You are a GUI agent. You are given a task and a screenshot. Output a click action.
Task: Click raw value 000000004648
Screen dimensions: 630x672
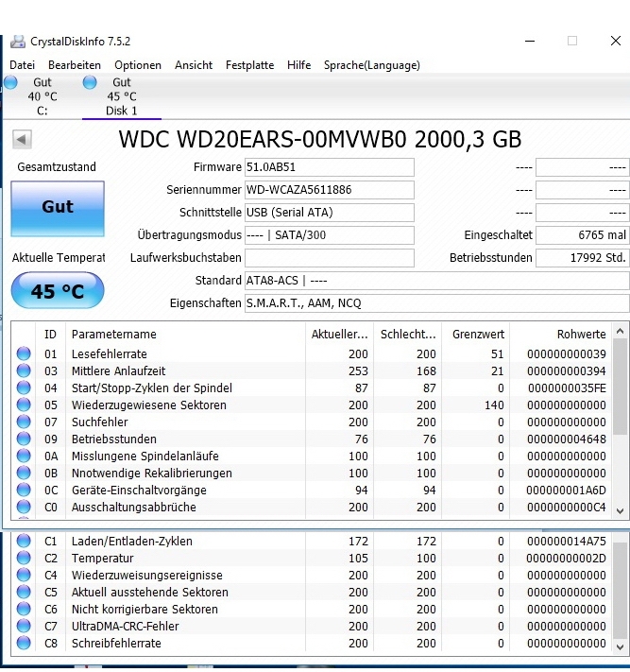click(x=566, y=439)
